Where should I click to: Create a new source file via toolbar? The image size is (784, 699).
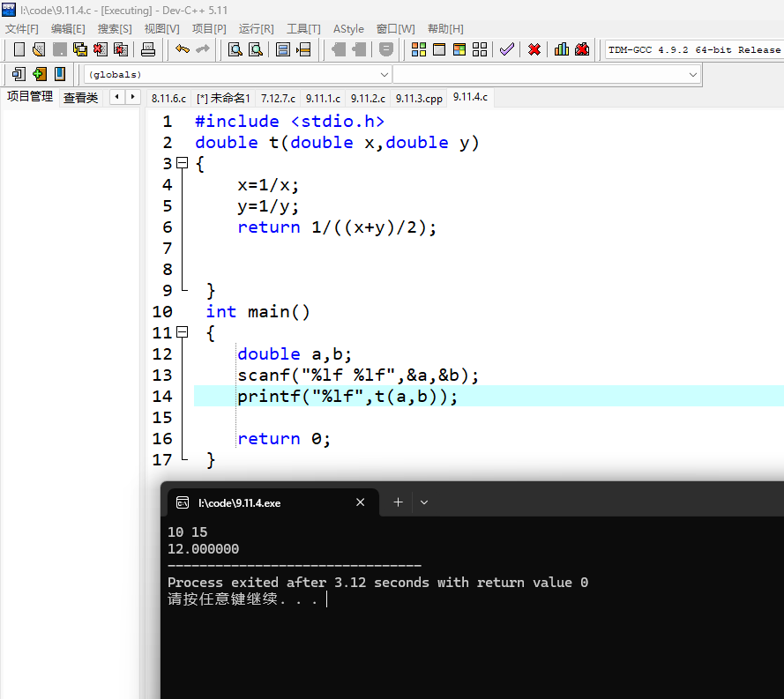tap(19, 49)
